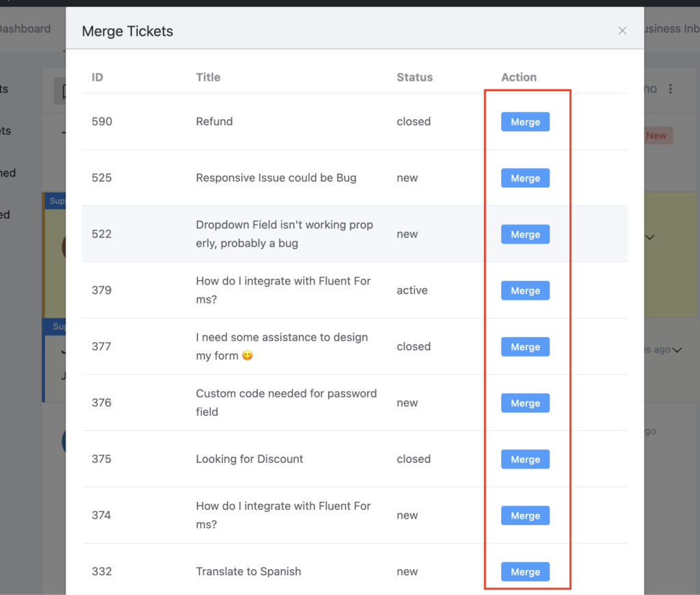The image size is (700, 595).
Task: Click 'Translate to Spanish' title
Action: pos(249,572)
